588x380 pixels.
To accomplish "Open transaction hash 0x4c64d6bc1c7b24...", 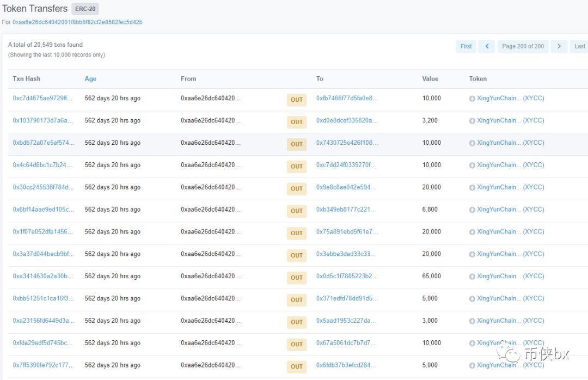I will pos(42,164).
